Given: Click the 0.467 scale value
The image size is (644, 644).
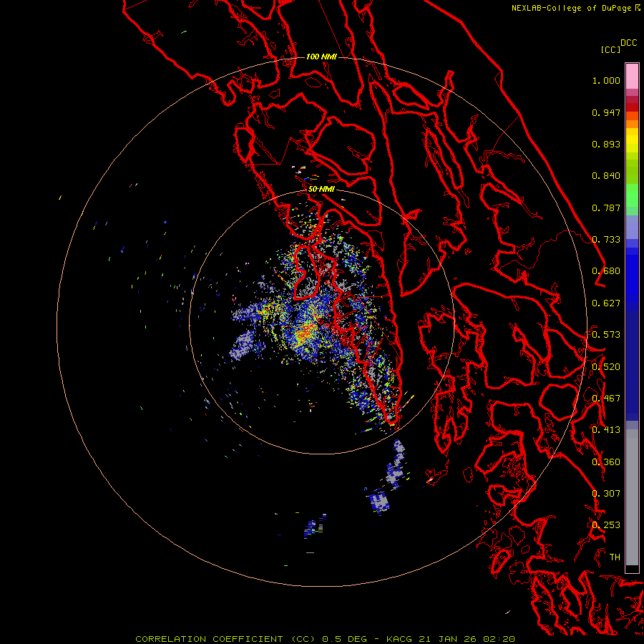Looking at the screenshot, I should [606, 399].
